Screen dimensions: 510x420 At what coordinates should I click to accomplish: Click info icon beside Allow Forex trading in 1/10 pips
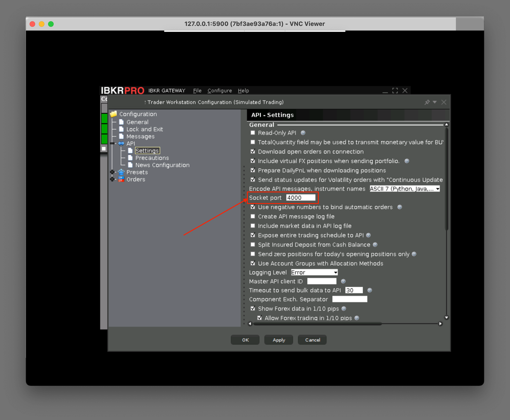pyautogui.click(x=357, y=318)
